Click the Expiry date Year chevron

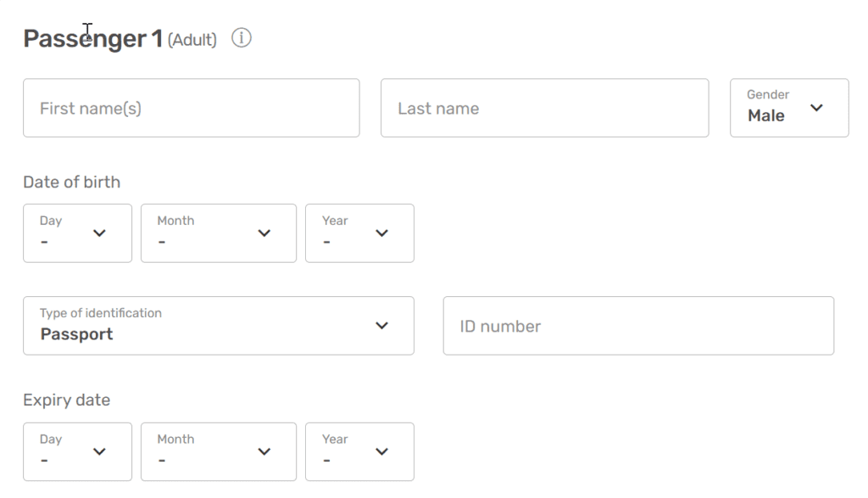point(382,451)
